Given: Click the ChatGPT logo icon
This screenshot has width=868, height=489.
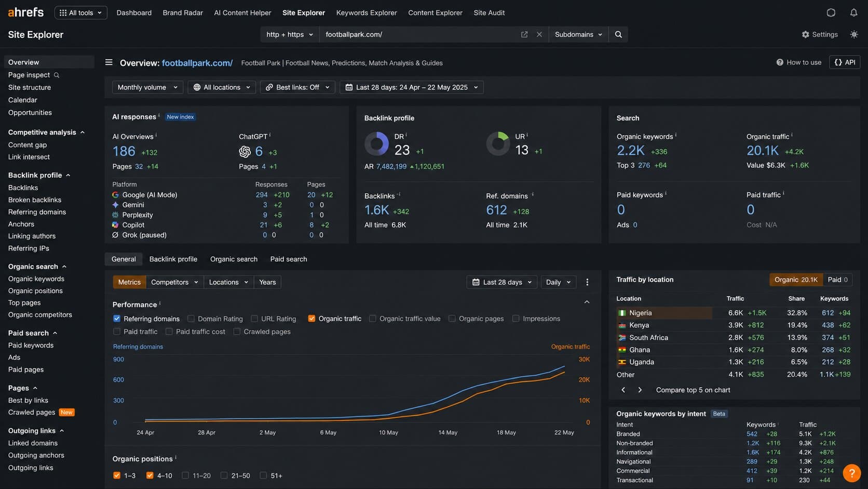Looking at the screenshot, I should click(245, 152).
